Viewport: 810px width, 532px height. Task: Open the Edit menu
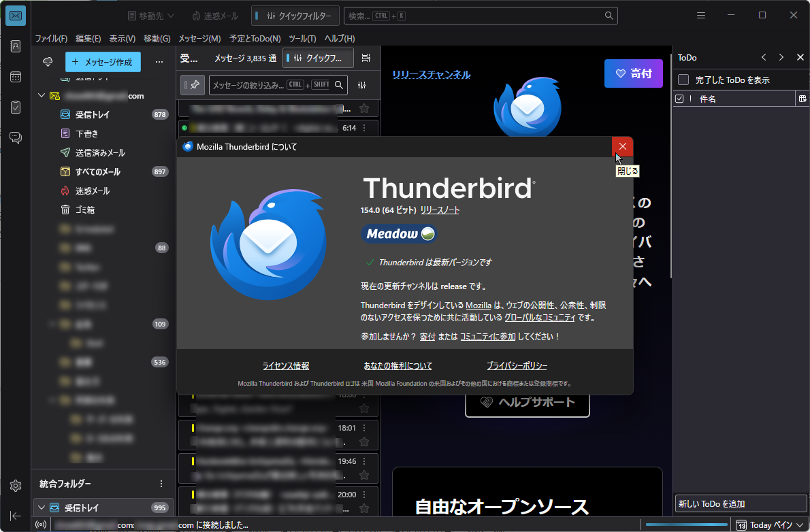(x=88, y=39)
